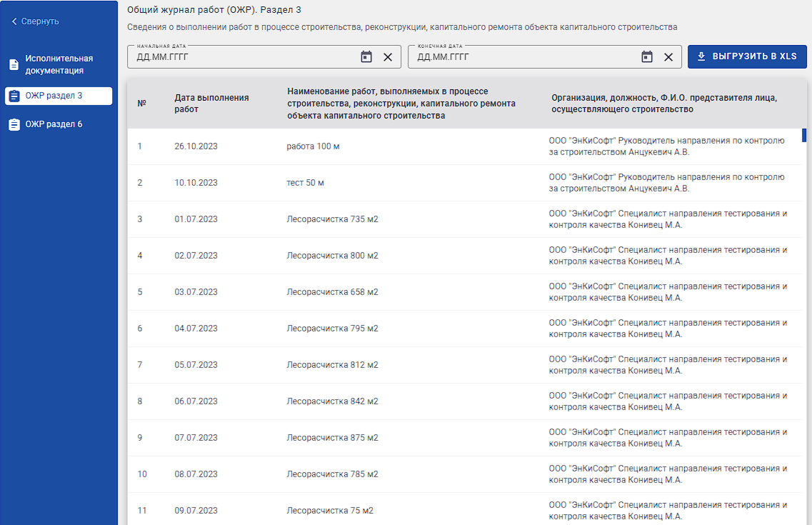Image resolution: width=812 pixels, height=525 pixels.
Task: Click row number 11 cell
Action: pyautogui.click(x=142, y=511)
